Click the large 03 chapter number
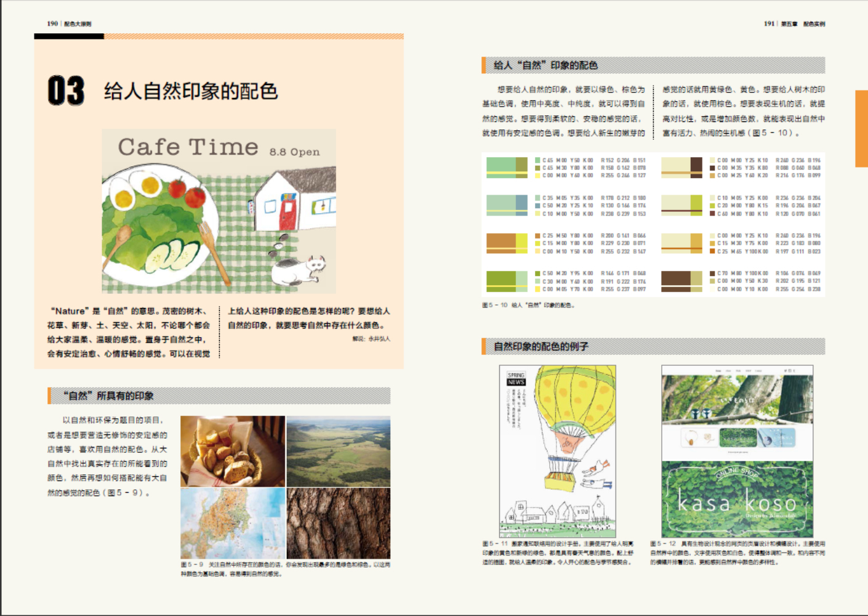Screen dimensions: 868x616 (66, 91)
